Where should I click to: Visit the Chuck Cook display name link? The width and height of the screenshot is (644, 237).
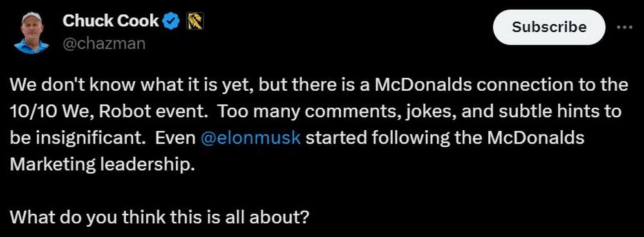point(111,21)
